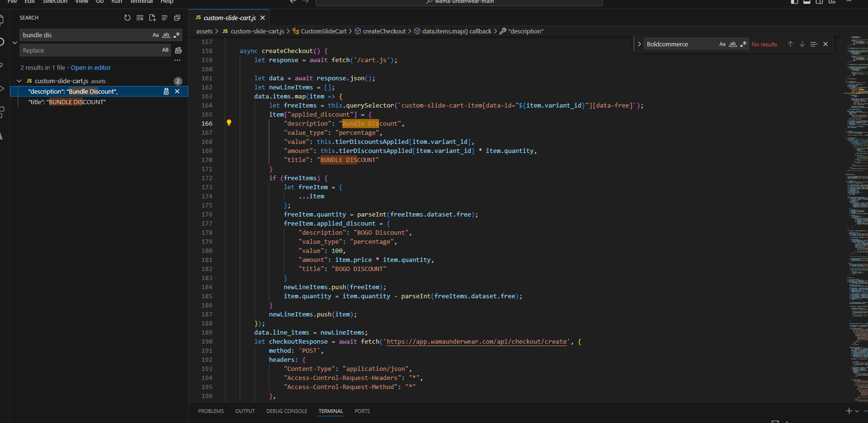Toggle Use Regular Expression in sidebar search

177,35
